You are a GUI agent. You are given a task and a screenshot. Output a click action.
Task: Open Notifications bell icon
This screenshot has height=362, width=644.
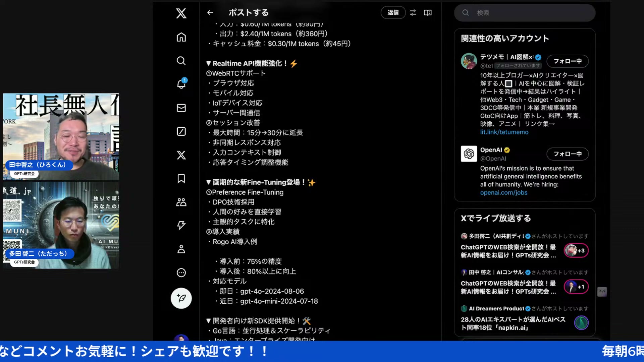[x=181, y=84]
